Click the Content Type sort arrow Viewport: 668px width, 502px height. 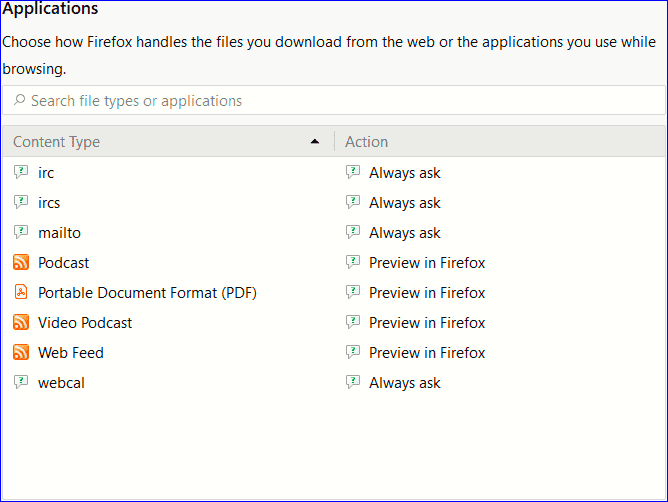315,142
